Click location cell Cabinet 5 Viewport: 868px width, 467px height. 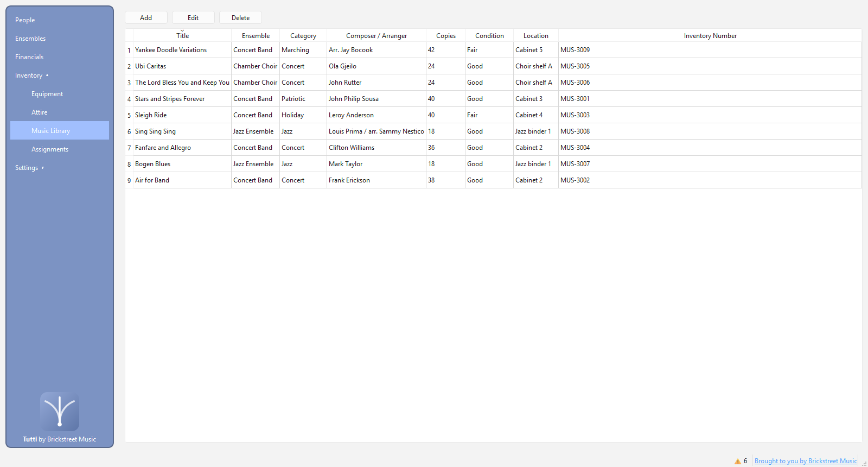point(536,50)
